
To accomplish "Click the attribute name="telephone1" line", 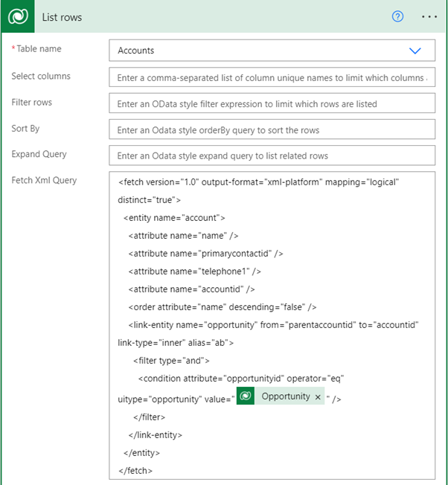I will point(195,272).
